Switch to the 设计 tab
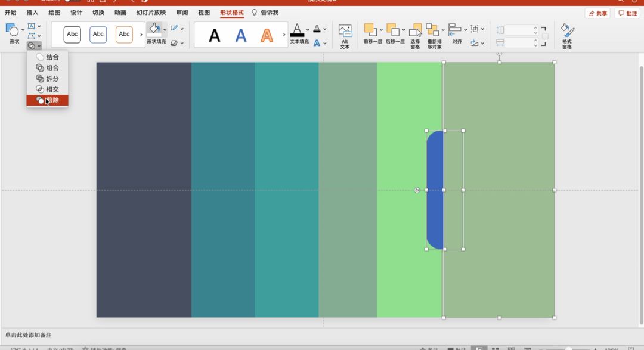644x350 pixels. point(76,13)
